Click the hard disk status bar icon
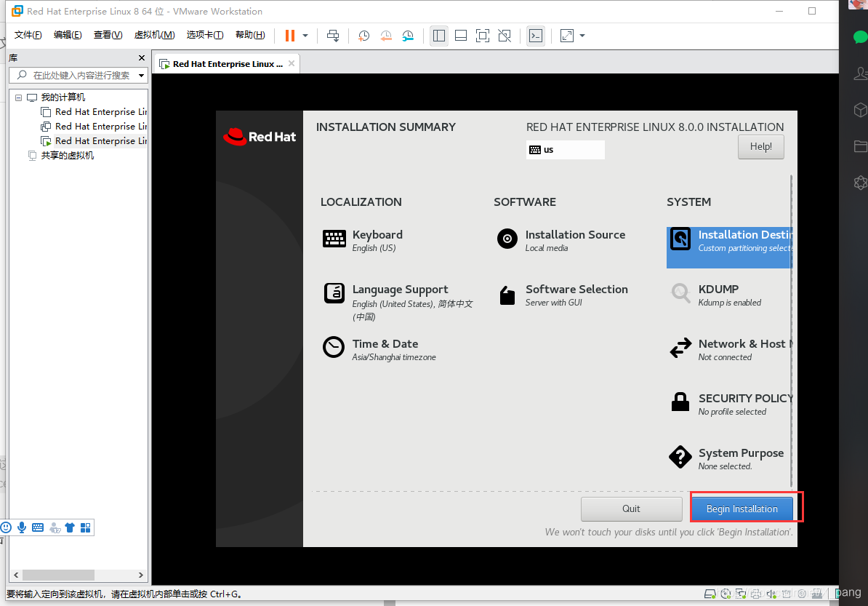Screen dimensions: 868x606 click(x=710, y=594)
